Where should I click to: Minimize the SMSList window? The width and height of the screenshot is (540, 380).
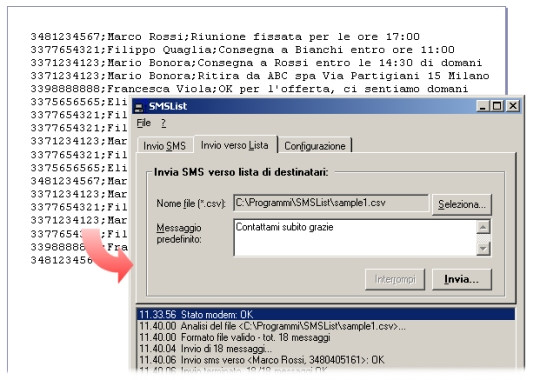coord(483,106)
